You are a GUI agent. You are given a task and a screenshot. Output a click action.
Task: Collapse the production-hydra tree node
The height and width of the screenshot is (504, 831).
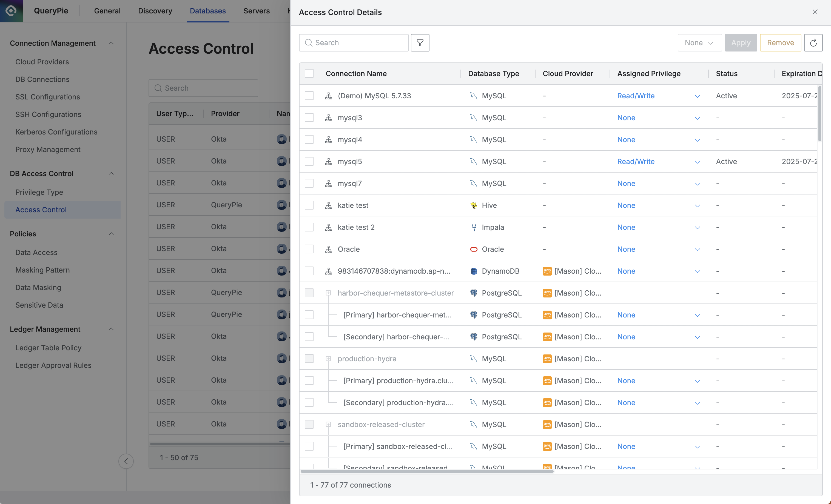[x=328, y=359]
